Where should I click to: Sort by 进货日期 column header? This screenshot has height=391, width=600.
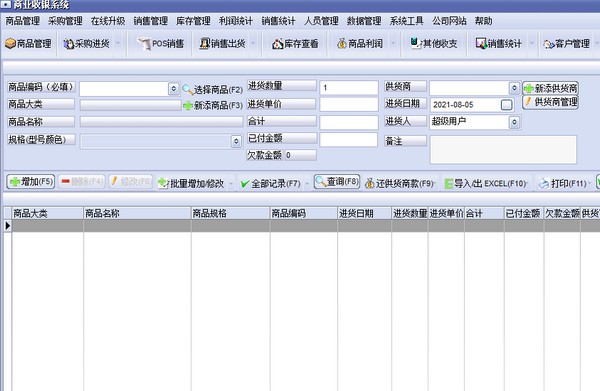pos(364,213)
